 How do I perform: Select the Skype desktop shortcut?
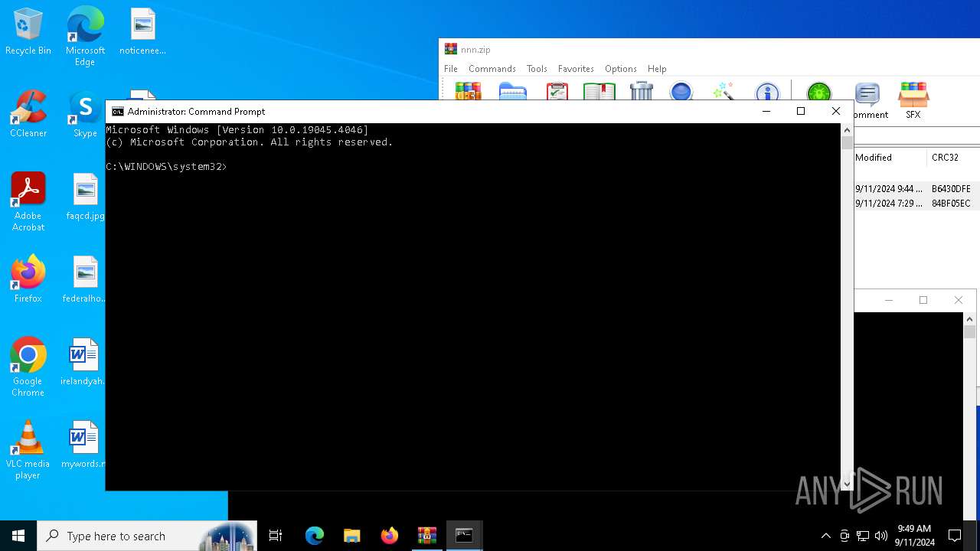click(85, 115)
